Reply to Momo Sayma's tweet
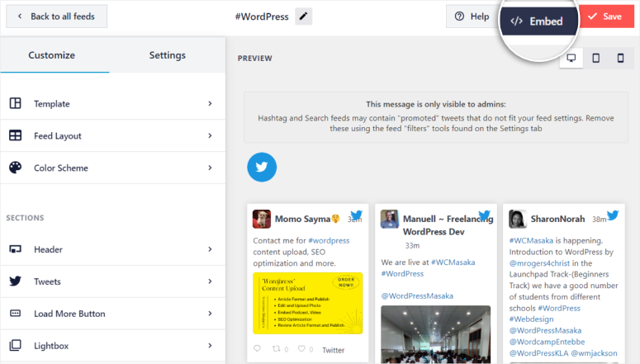The height and width of the screenshot is (364, 640). click(x=257, y=348)
